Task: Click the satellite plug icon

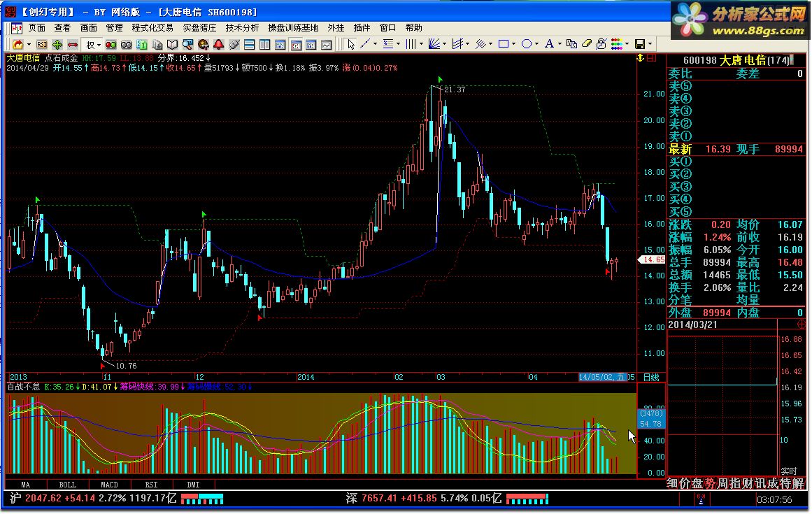Action: click(234, 45)
